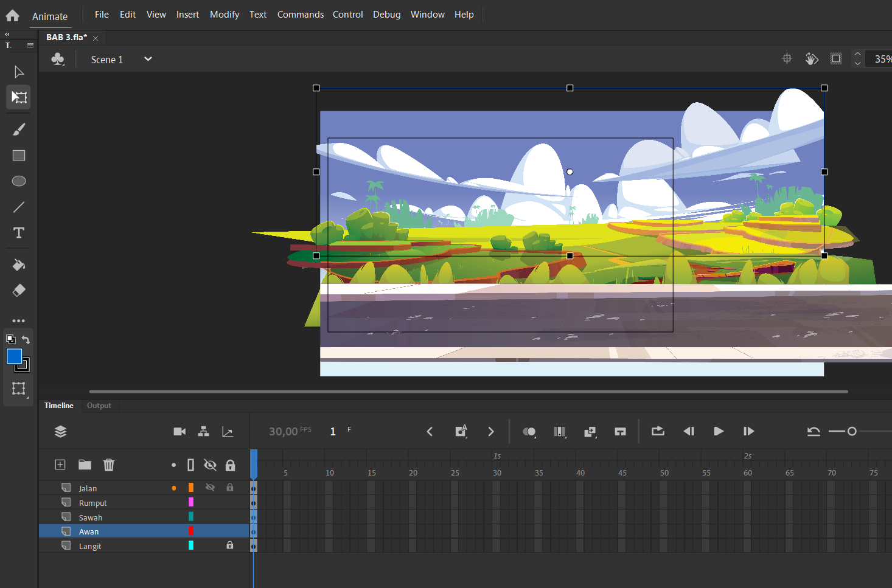Choose the Oval tool
Screen dimensions: 892x588
pyautogui.click(x=19, y=181)
